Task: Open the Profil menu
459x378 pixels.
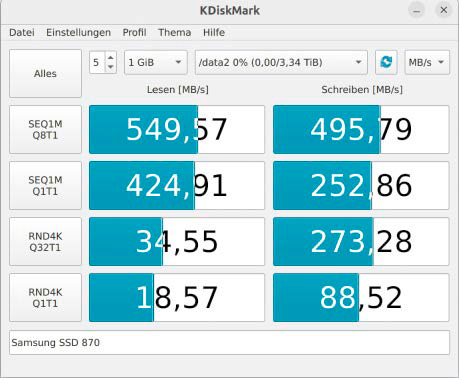Action: click(x=134, y=32)
